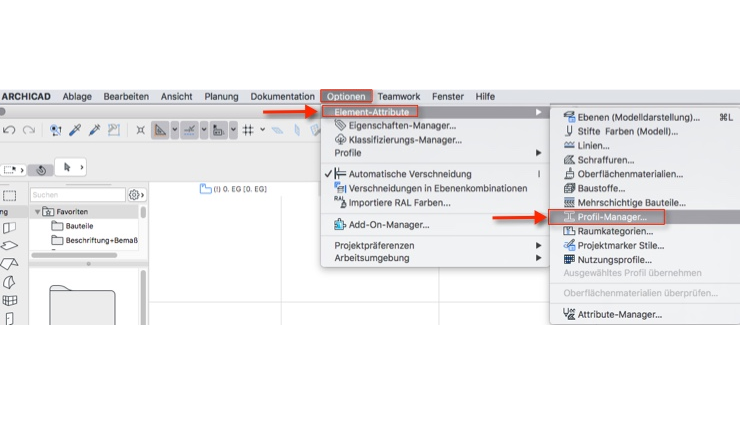The image size is (740, 430).
Task: Choose the Wall tool in the toolbox
Action: pos(9,228)
